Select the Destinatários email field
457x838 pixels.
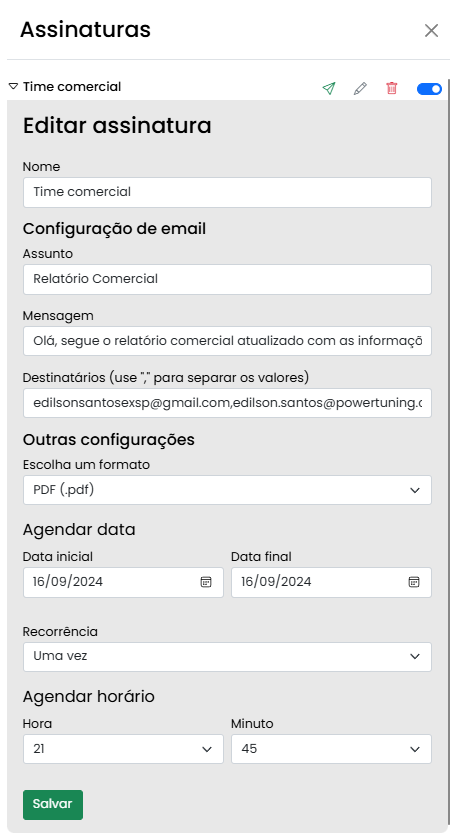227,403
